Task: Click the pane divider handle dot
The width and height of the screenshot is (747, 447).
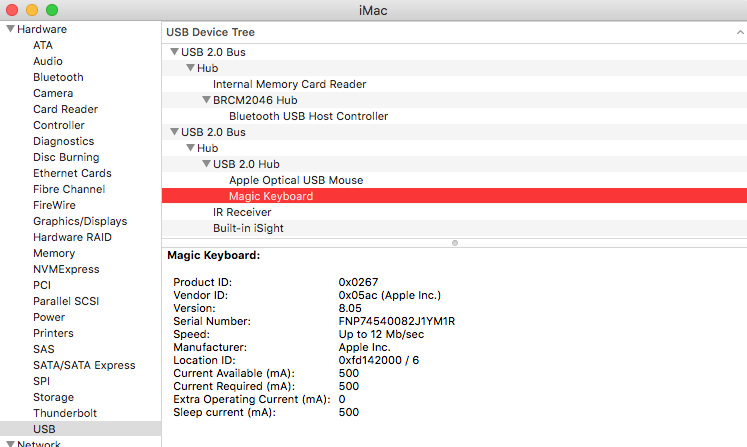Action: click(455, 243)
